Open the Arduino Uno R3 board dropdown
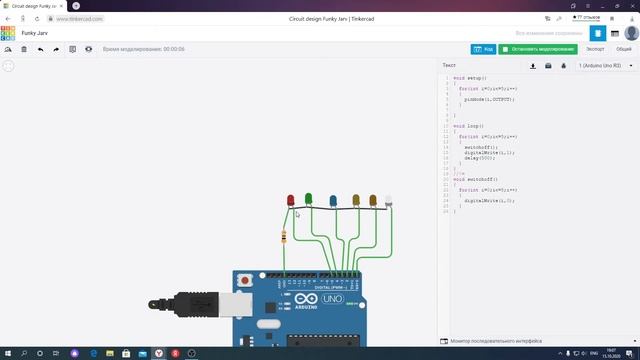The height and width of the screenshot is (360, 640). tap(606, 66)
